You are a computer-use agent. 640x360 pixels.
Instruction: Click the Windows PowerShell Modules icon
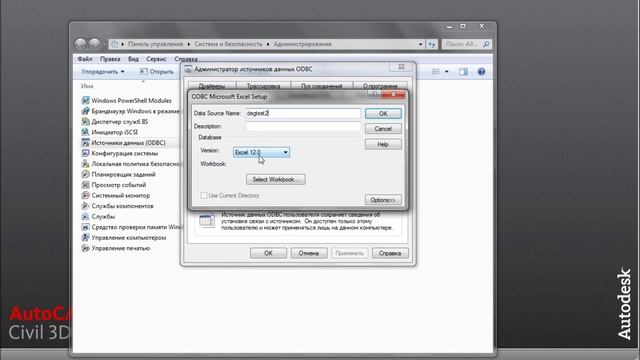tap(85, 100)
